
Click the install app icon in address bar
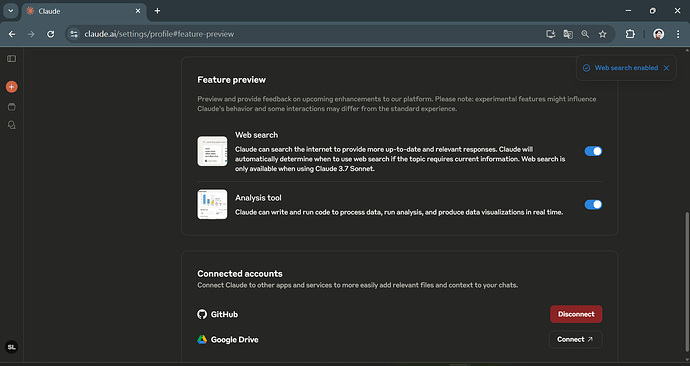(551, 34)
